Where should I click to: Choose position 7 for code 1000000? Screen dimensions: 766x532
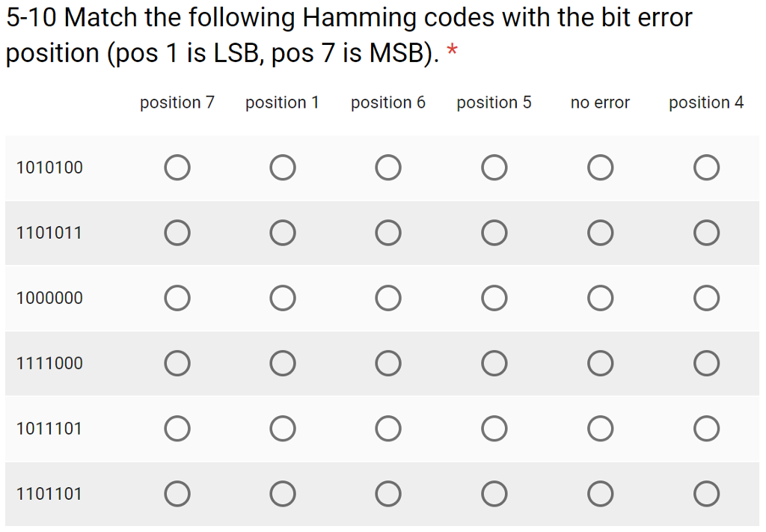pyautogui.click(x=177, y=298)
